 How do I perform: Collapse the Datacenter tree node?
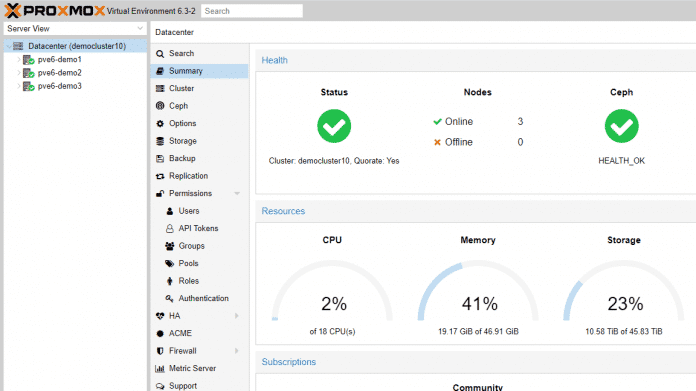[9, 46]
